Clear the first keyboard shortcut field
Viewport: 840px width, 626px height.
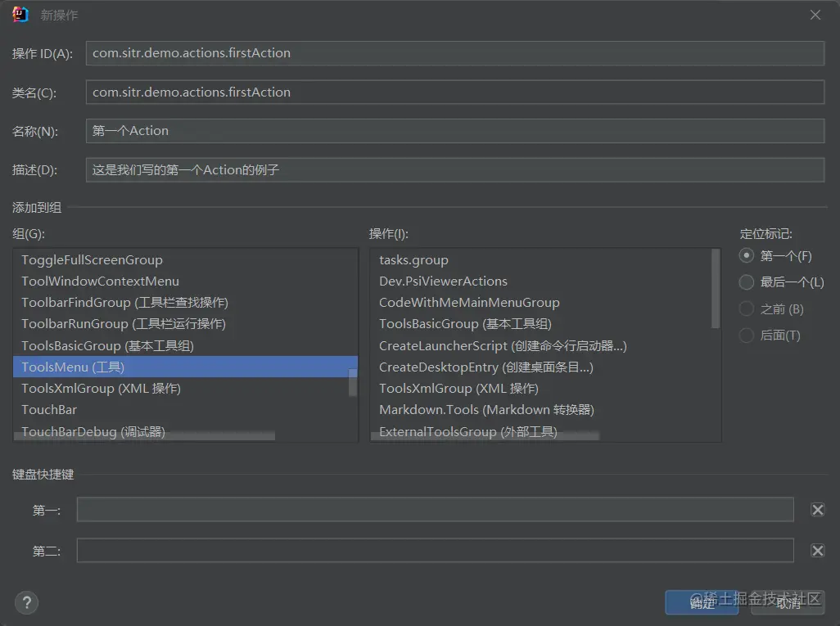coord(818,510)
